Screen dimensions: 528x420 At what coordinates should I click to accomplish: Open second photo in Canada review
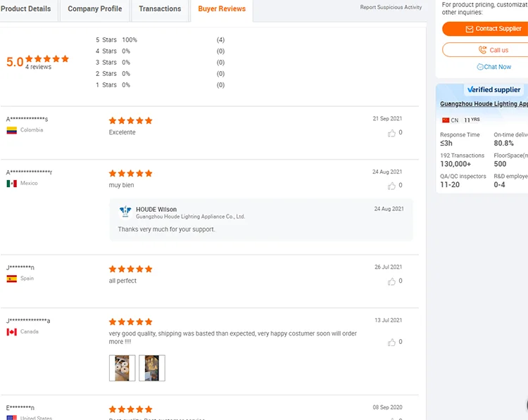(x=152, y=368)
